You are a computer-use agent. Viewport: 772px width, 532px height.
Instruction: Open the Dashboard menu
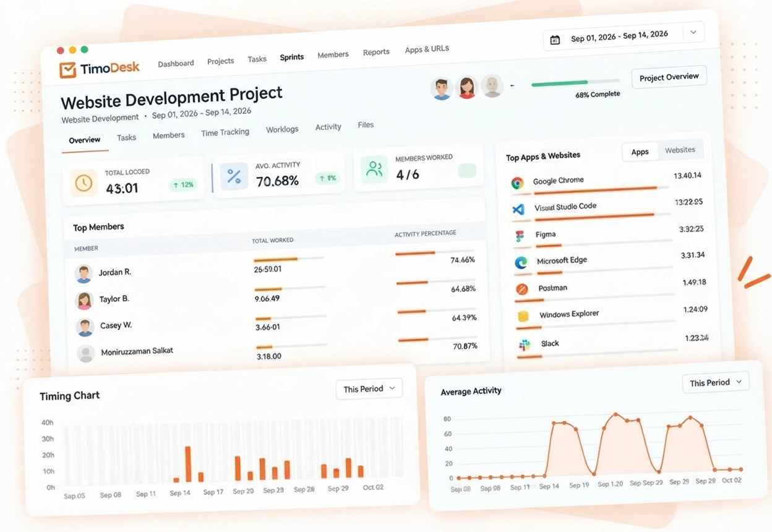176,63
